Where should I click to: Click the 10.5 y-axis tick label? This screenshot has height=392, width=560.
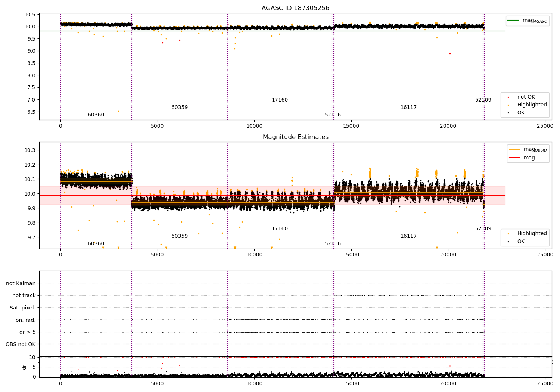point(30,15)
